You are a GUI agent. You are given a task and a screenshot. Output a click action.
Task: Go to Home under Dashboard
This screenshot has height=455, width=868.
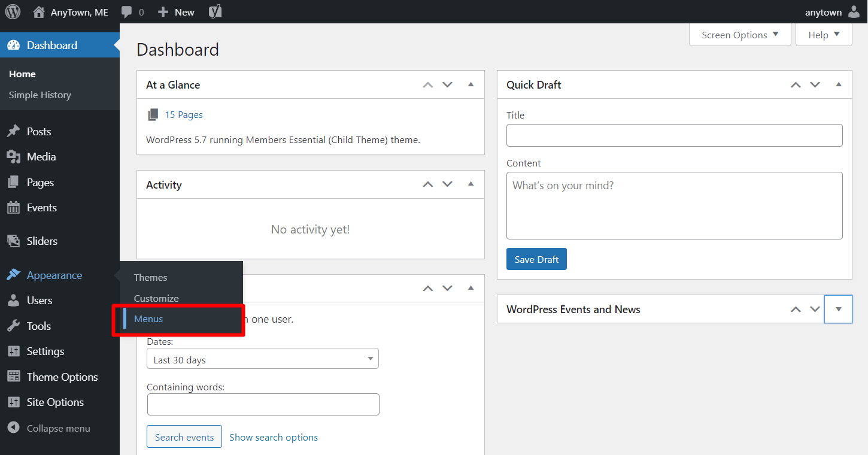(22, 74)
